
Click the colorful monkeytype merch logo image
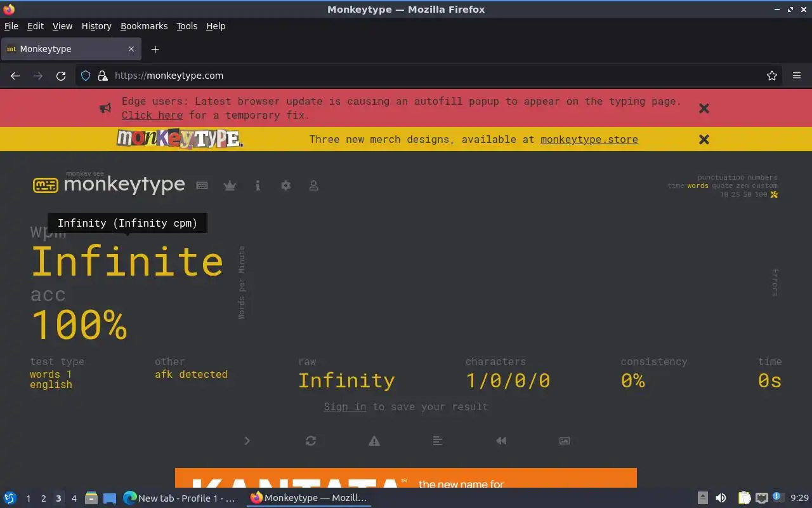(x=180, y=138)
